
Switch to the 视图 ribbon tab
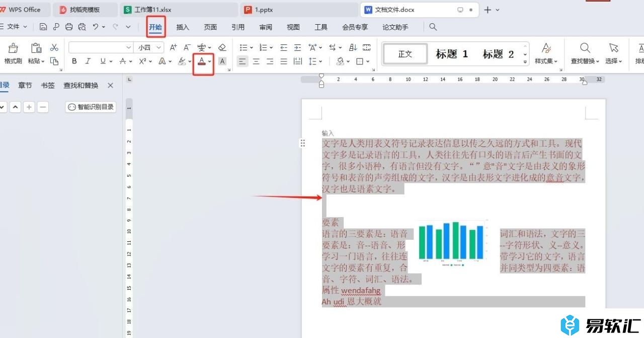point(293,27)
